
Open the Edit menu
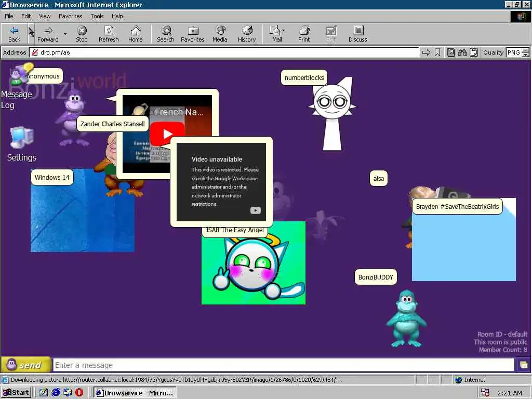tap(26, 16)
